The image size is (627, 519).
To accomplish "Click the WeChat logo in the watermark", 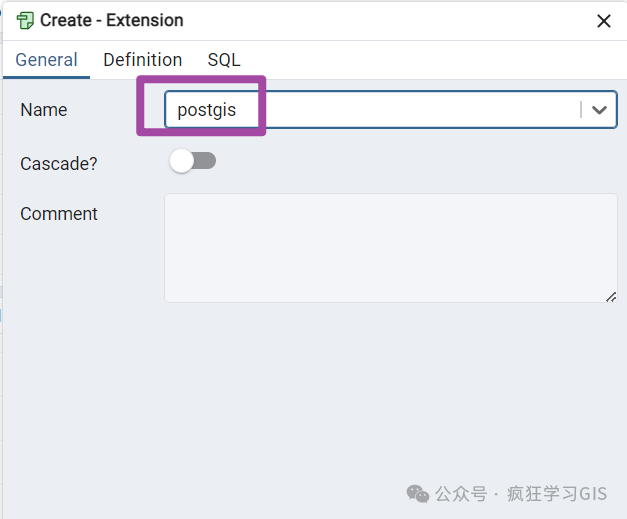I will 417,493.
